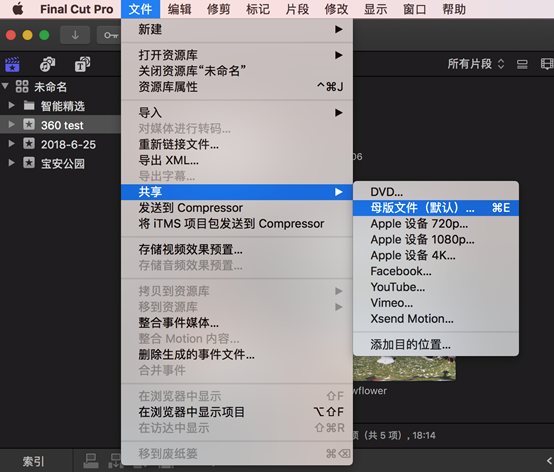Open the Photos and Audio sidebar
This screenshot has width=554, height=472.
[47, 64]
